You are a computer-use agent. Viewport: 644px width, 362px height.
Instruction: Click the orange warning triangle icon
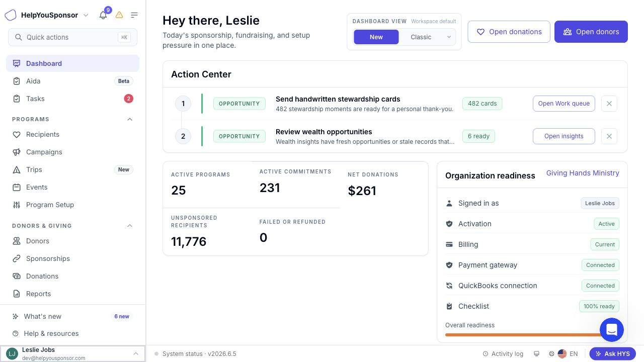click(x=119, y=15)
